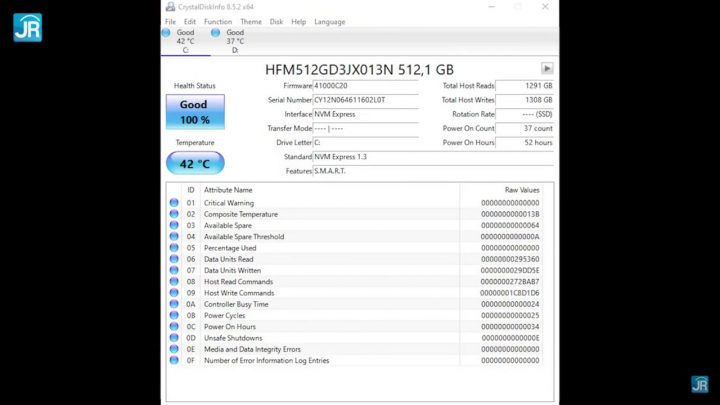Viewport: 720px width, 405px height.
Task: Open the Help menu
Action: pos(298,22)
